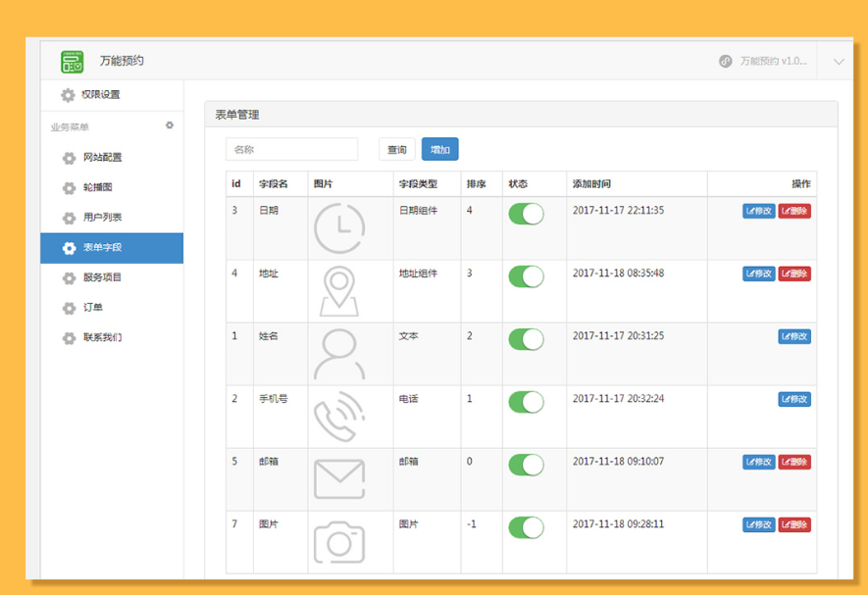Click the camera image in 图片 row
868x595 pixels.
click(x=339, y=542)
